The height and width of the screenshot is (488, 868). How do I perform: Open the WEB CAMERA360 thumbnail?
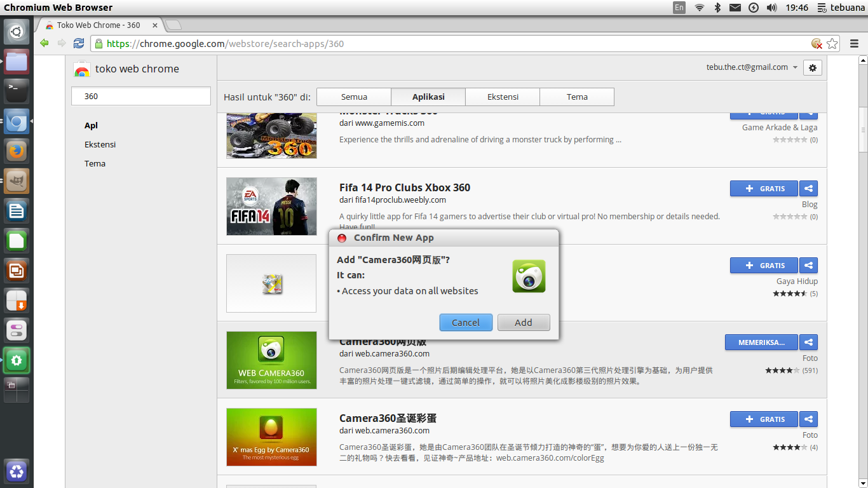[x=271, y=360]
